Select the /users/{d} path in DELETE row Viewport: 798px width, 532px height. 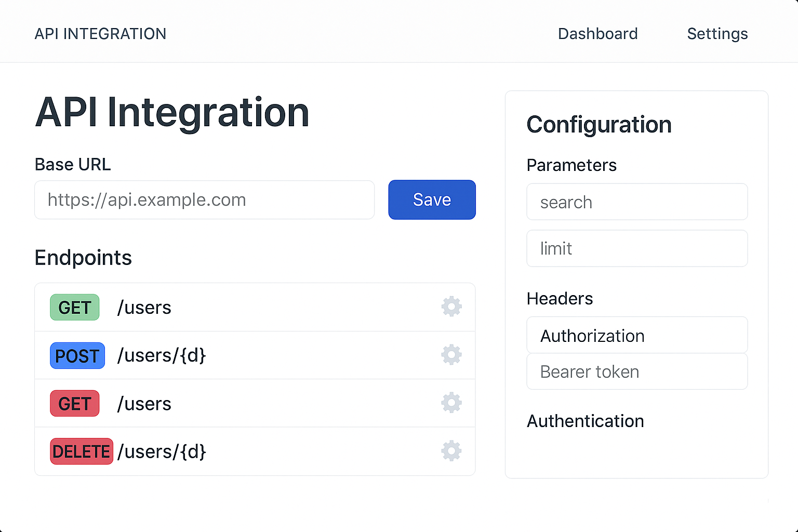coord(162,451)
